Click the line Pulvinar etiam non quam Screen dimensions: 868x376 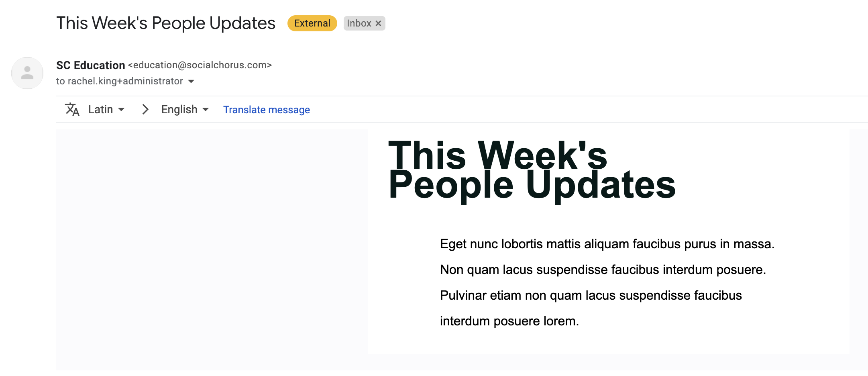(x=591, y=295)
